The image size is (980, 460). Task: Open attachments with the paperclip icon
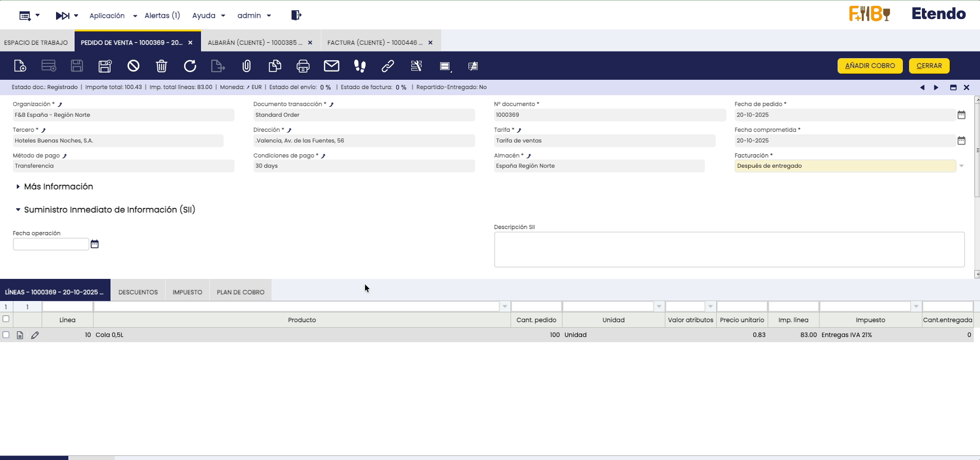247,66
